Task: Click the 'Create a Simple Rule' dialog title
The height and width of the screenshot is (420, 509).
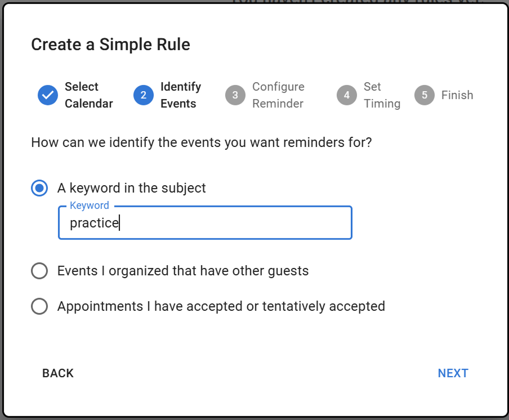Action: [x=110, y=44]
